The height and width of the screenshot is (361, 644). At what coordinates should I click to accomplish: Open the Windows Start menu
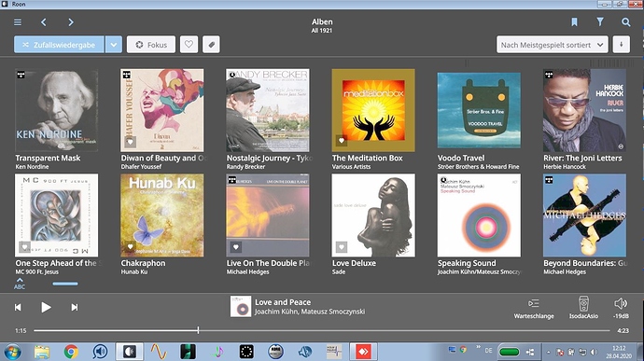[12, 352]
